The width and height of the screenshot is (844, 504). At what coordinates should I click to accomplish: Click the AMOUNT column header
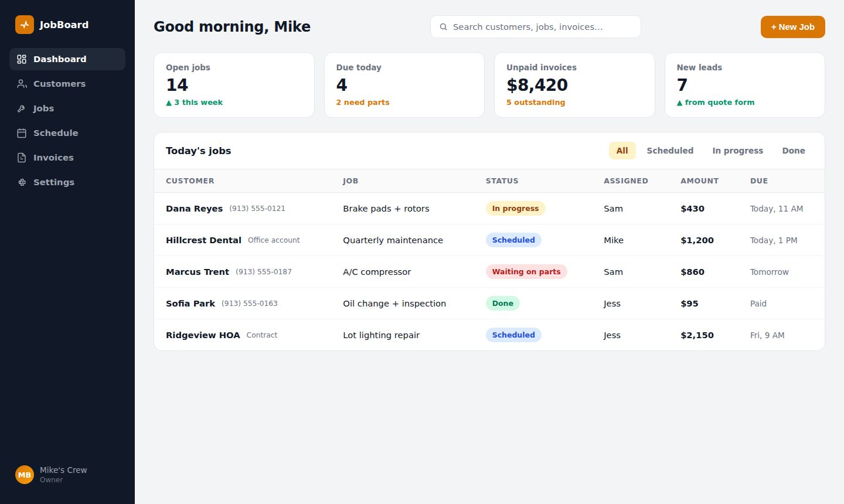(699, 181)
